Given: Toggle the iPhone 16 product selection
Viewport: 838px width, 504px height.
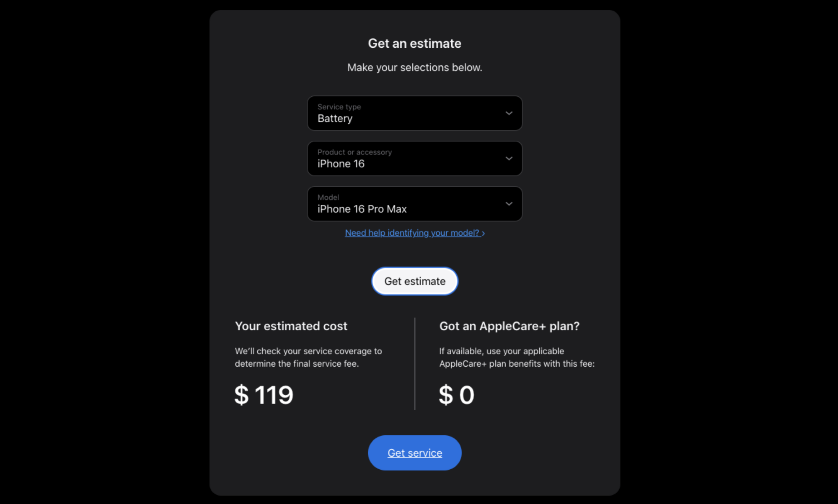Looking at the screenshot, I should [415, 158].
